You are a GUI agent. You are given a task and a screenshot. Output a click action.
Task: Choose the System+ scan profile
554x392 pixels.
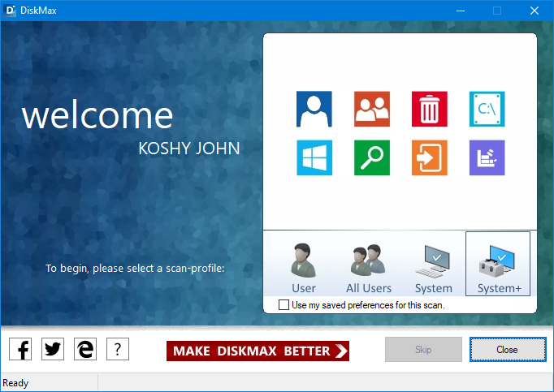click(x=498, y=264)
